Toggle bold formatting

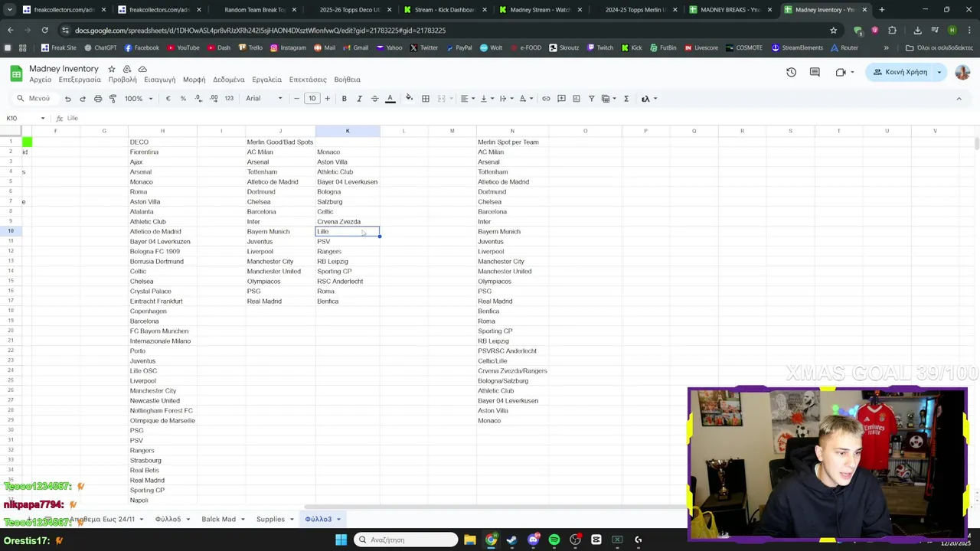(344, 99)
